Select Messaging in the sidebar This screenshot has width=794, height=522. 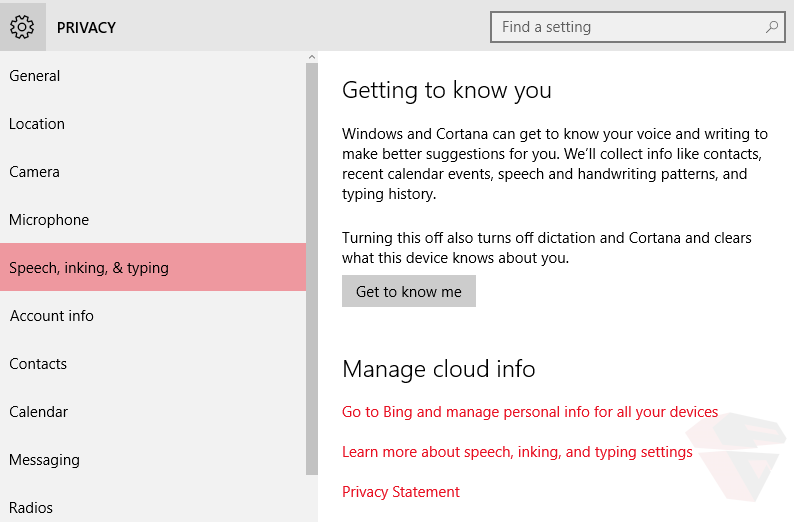pyautogui.click(x=44, y=460)
